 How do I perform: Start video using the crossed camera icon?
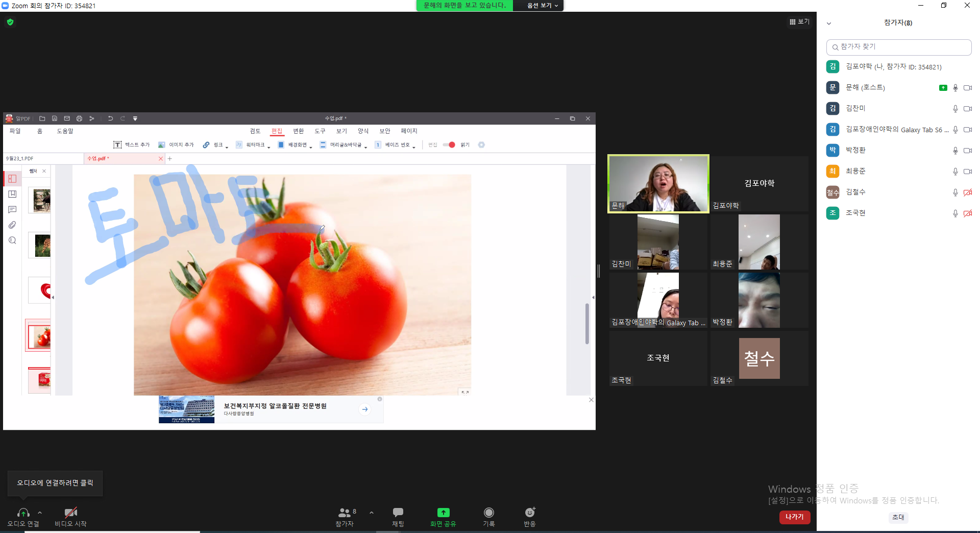(x=71, y=513)
